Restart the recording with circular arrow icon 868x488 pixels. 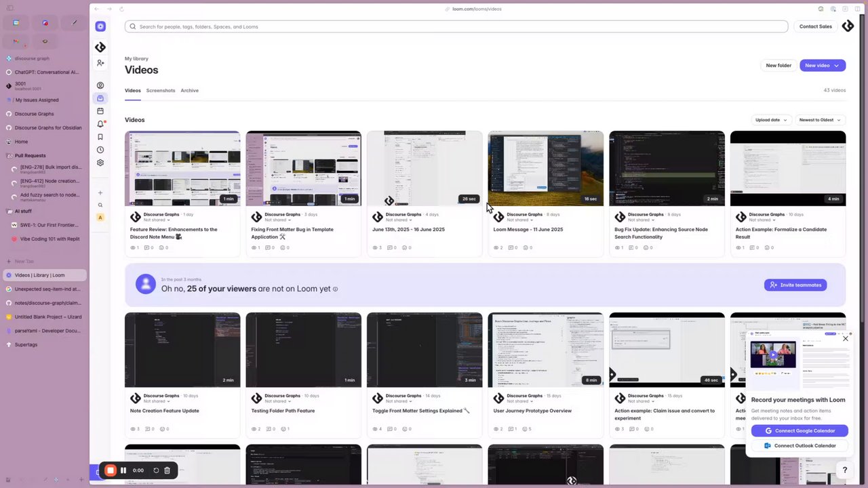156,470
